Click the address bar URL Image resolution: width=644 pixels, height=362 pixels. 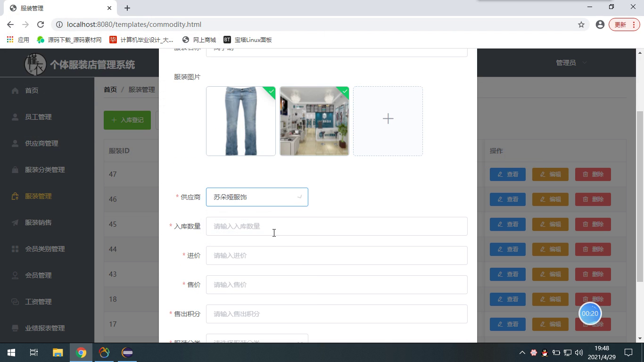[x=134, y=25]
